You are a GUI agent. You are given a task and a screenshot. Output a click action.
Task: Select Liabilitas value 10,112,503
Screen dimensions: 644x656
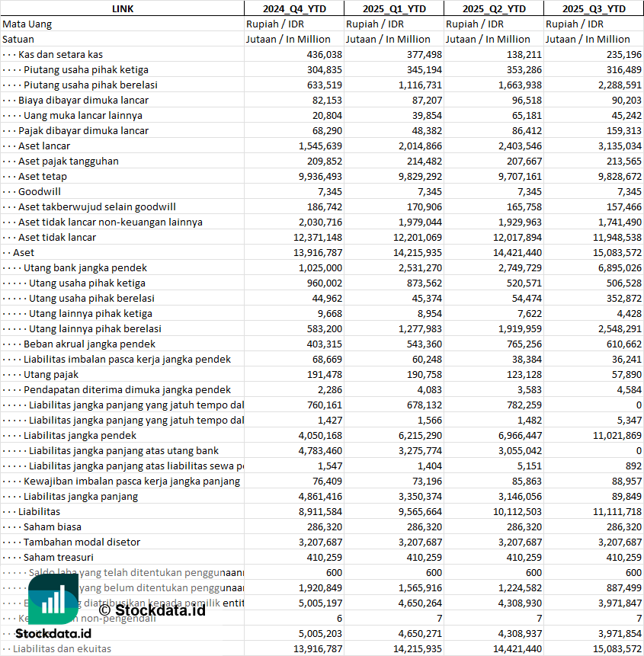point(517,512)
